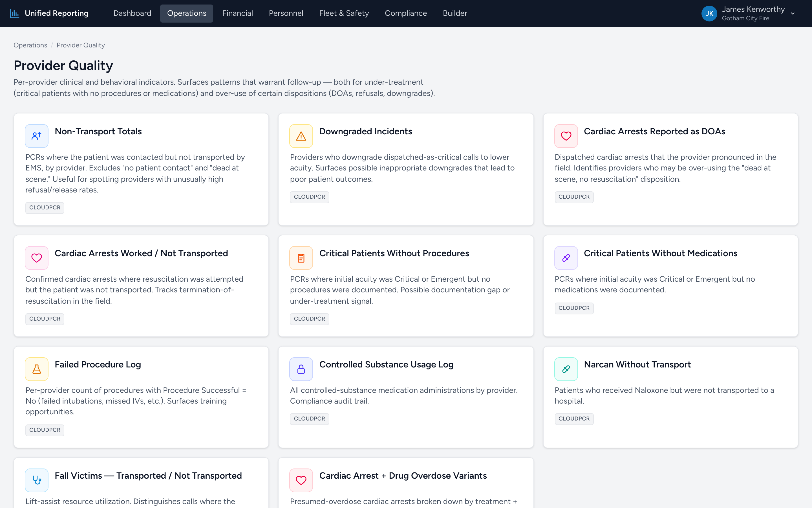Click the Critical Patients Without Procedures clipboard icon
The height and width of the screenshot is (508, 812).
301,258
